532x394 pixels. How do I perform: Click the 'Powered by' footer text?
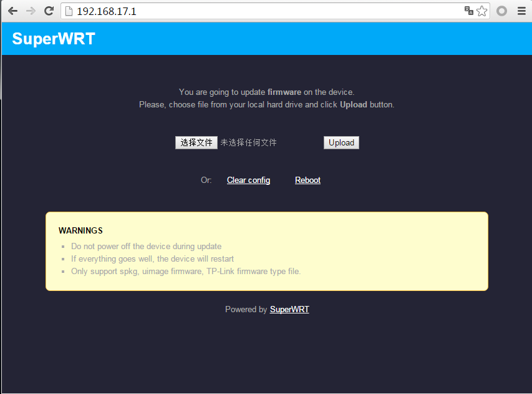click(x=246, y=310)
